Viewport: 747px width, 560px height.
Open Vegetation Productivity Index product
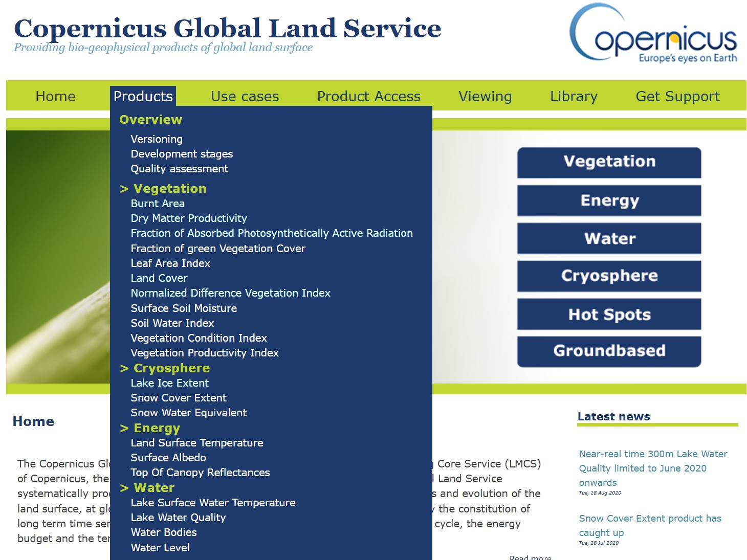pyautogui.click(x=205, y=353)
